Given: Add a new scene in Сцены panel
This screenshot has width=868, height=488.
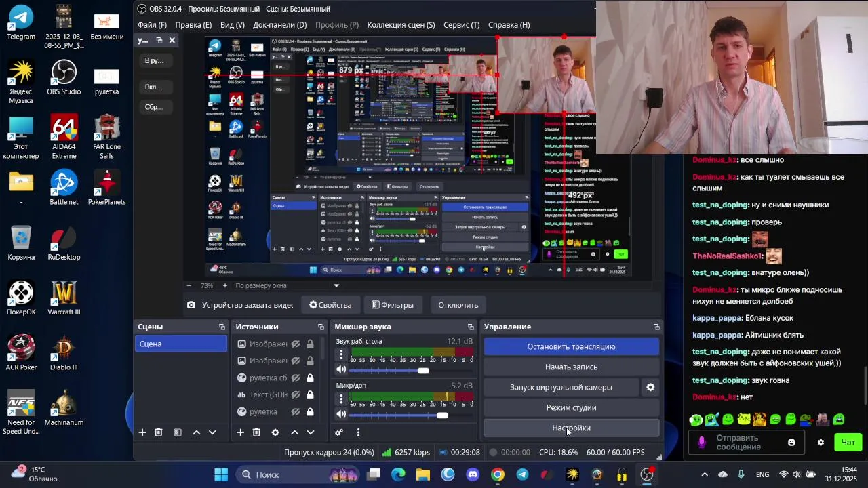Looking at the screenshot, I should [142, 432].
